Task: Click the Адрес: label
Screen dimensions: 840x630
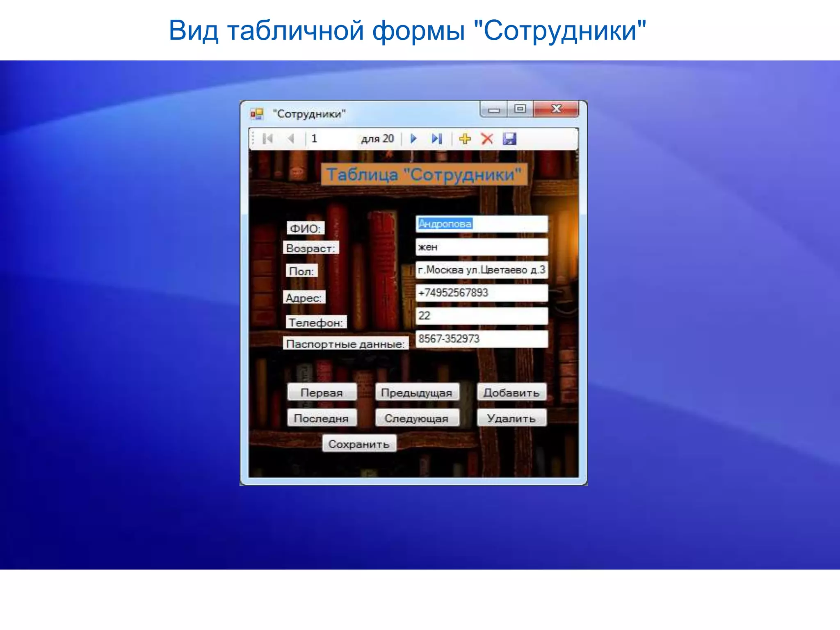Action: click(x=304, y=297)
